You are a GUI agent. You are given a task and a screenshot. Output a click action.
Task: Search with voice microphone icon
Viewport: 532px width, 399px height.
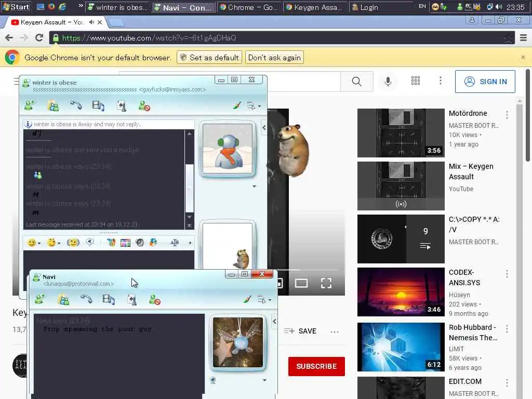pos(388,82)
